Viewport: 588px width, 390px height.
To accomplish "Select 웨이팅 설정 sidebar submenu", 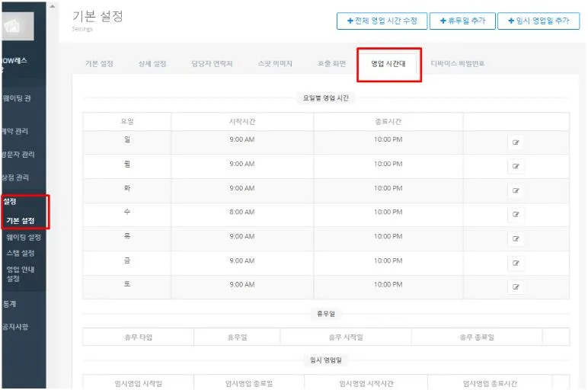I will 24,238.
